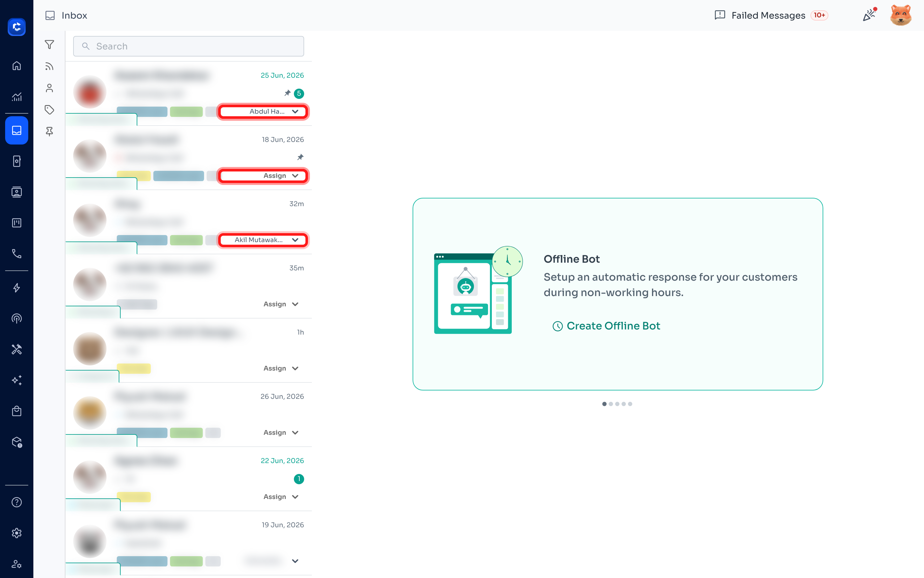This screenshot has height=578, width=924.
Task: Click the unread badge 5 on the first chat
Action: click(299, 93)
